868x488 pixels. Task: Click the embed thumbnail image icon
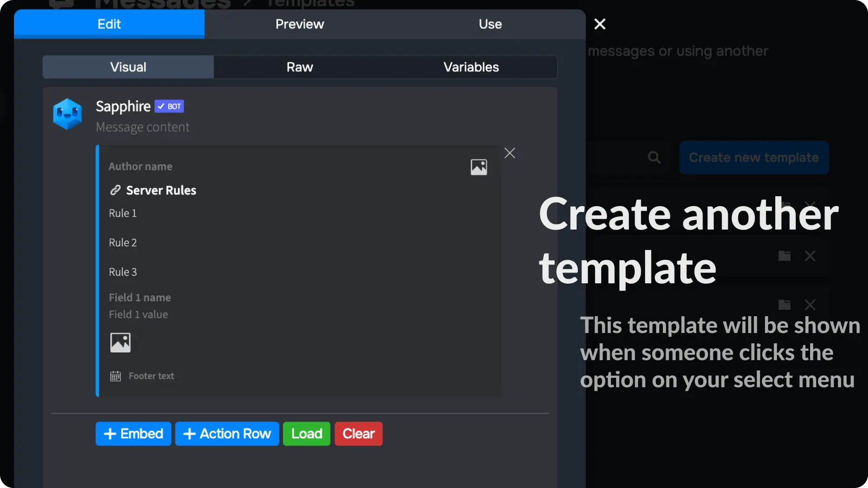tap(479, 167)
